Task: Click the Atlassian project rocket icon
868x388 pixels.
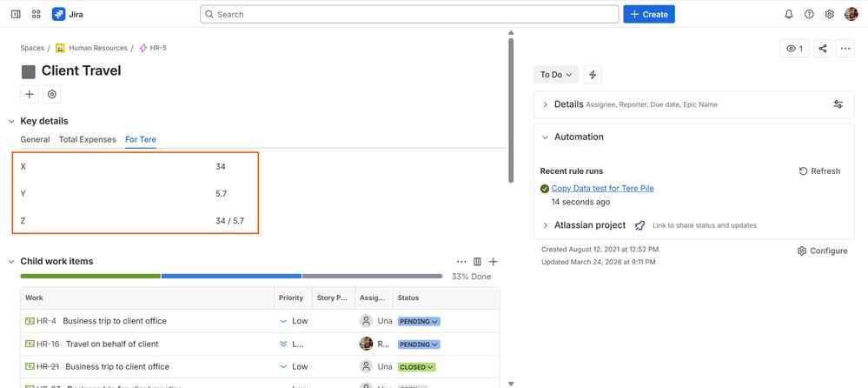Action: 640,225
